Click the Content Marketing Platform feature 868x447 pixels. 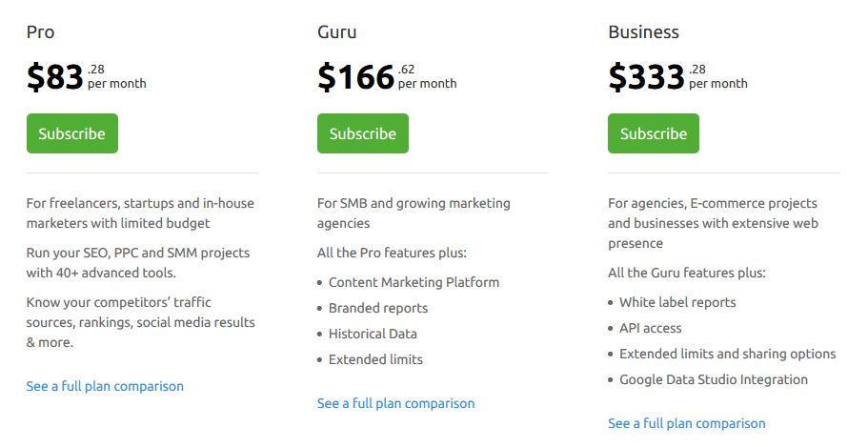click(414, 282)
